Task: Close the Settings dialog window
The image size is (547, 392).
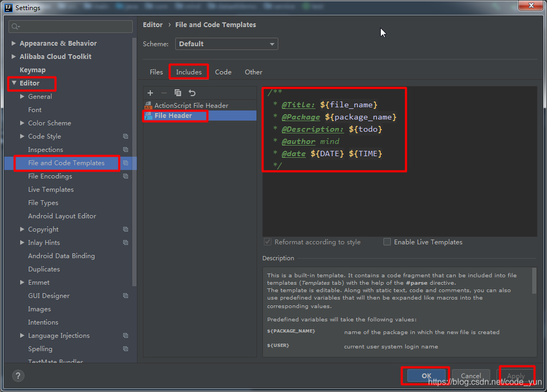Action: pos(531,6)
